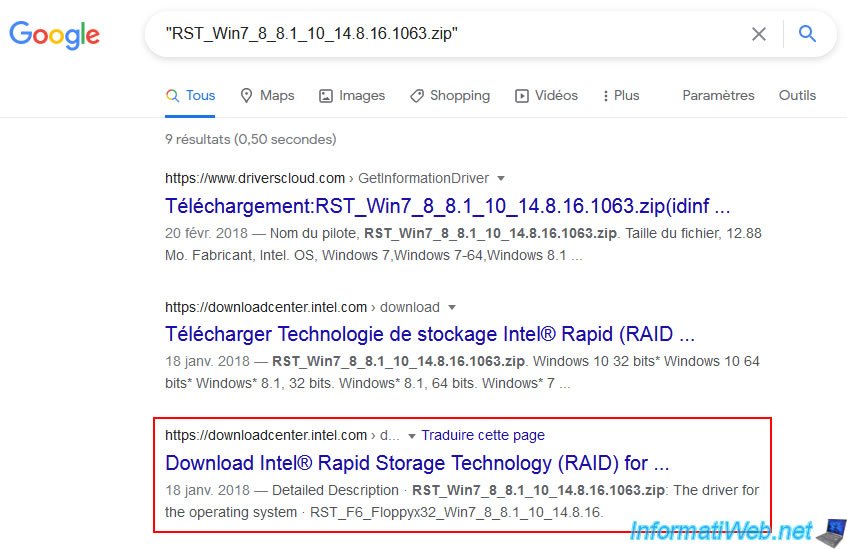Switch to the Images tab
The width and height of the screenshot is (847, 549).
(352, 96)
